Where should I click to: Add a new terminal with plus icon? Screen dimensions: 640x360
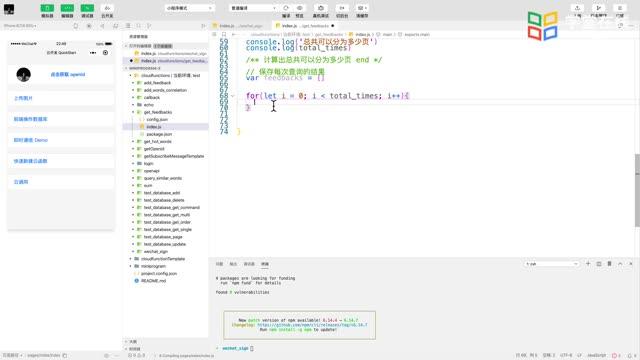pos(588,264)
